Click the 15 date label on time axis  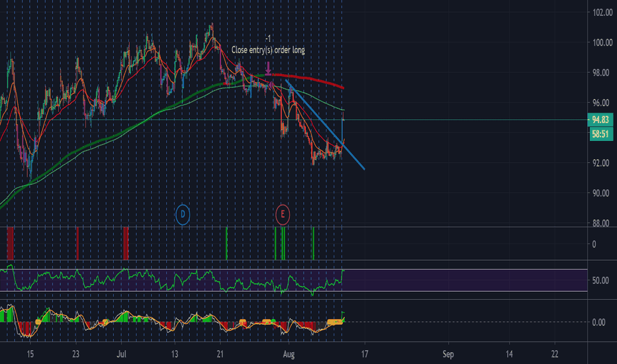(30, 354)
